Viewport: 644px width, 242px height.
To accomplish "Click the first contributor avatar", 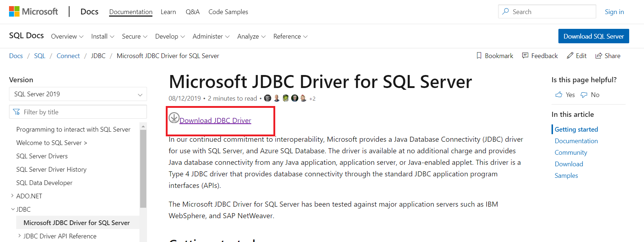I will [268, 98].
